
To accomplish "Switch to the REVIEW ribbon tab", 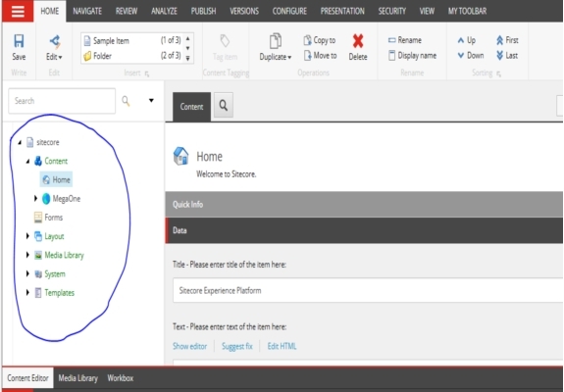I will (127, 11).
